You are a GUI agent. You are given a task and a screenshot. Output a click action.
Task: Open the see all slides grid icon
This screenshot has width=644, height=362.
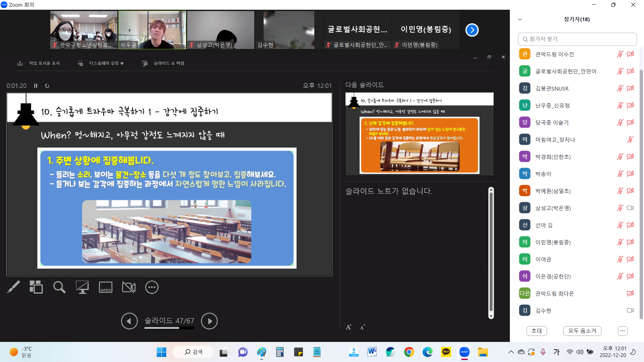click(36, 287)
